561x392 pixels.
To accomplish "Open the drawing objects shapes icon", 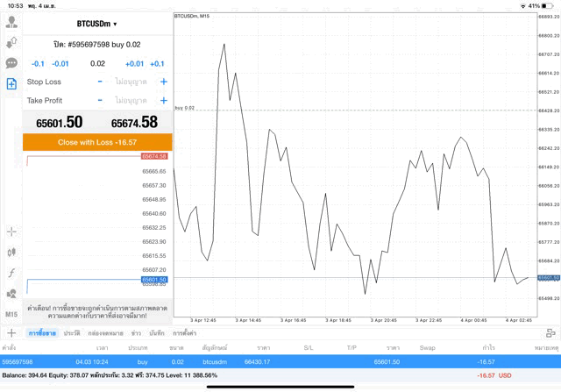I will coord(11,294).
